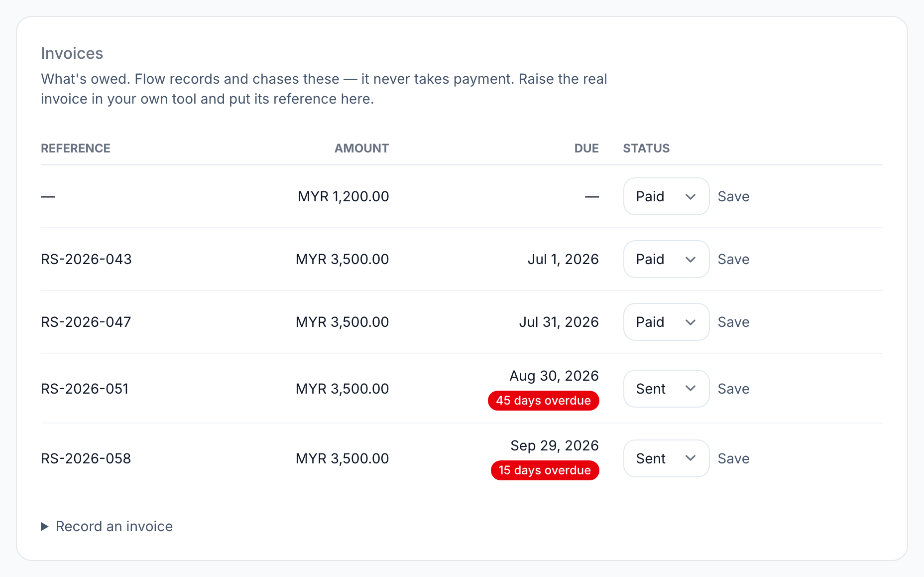Open status dropdown for RS-2026-047
Viewport: 924px width, 577px height.
(666, 322)
